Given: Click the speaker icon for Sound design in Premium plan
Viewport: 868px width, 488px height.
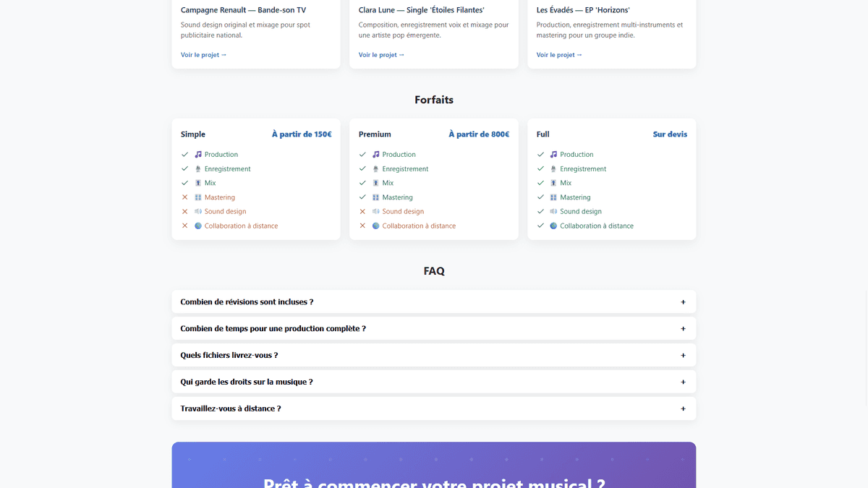Looking at the screenshot, I should 376,211.
